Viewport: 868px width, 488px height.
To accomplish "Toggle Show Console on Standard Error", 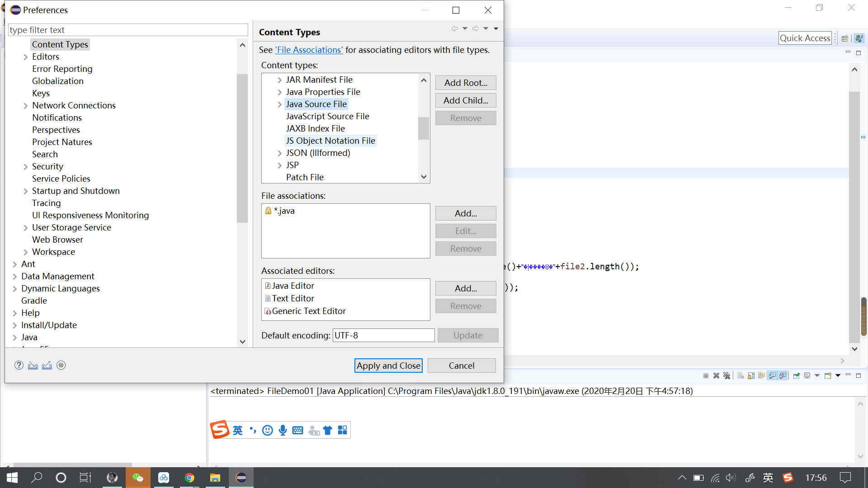I will click(x=783, y=375).
